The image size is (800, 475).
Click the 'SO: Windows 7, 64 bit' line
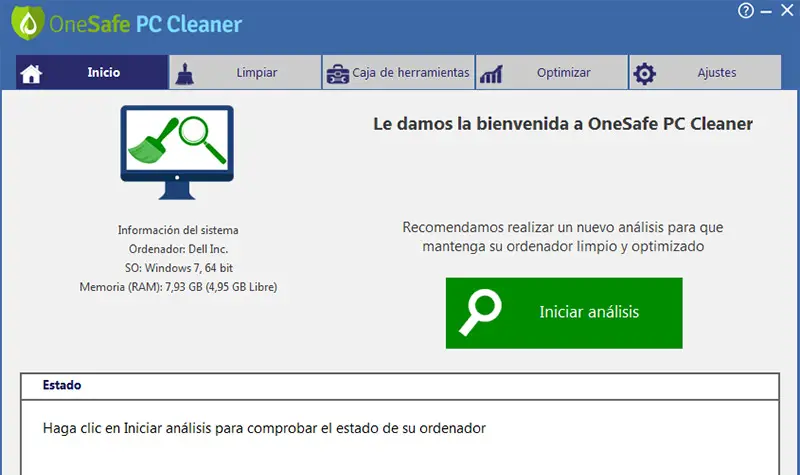point(179,268)
